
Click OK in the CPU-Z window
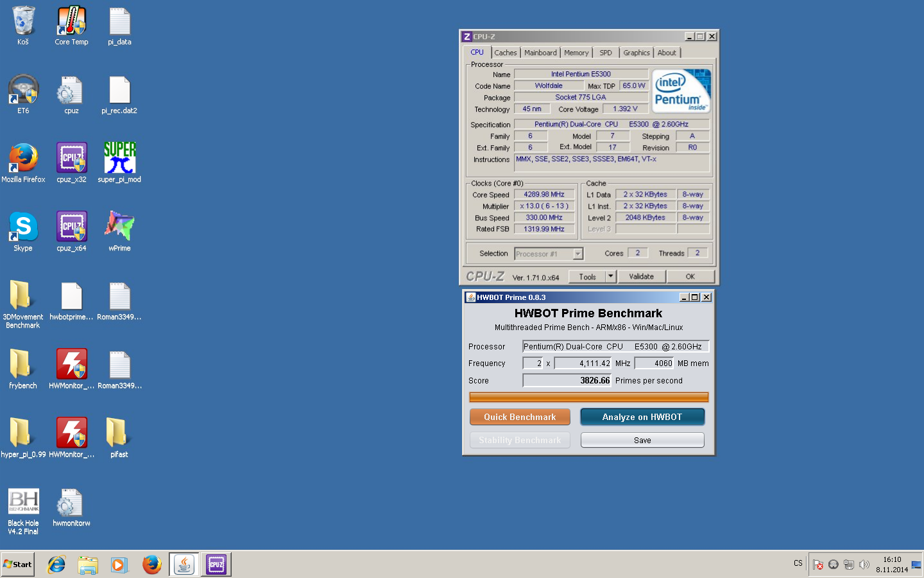coord(690,277)
